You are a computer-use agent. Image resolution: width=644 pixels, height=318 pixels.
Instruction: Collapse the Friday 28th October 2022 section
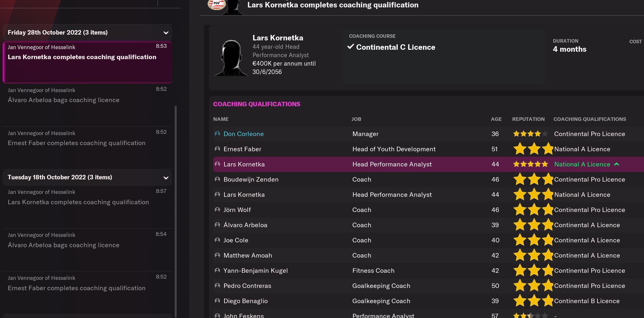pyautogui.click(x=166, y=32)
